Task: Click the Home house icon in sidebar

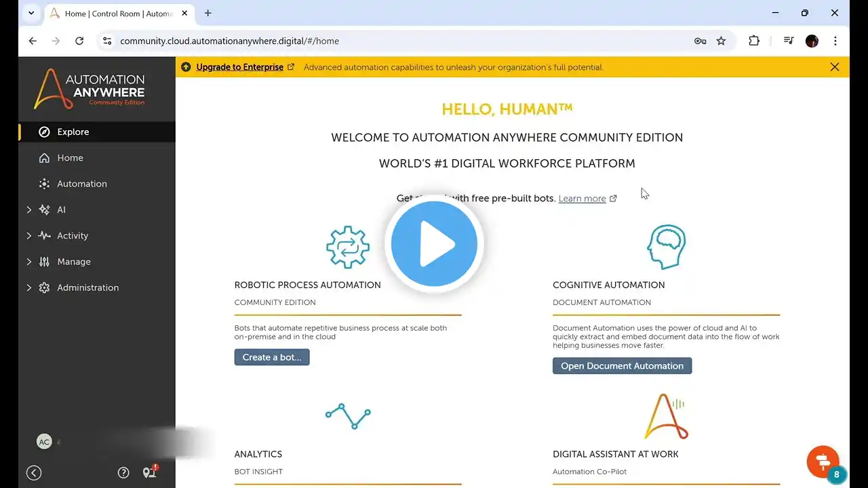Action: click(44, 158)
